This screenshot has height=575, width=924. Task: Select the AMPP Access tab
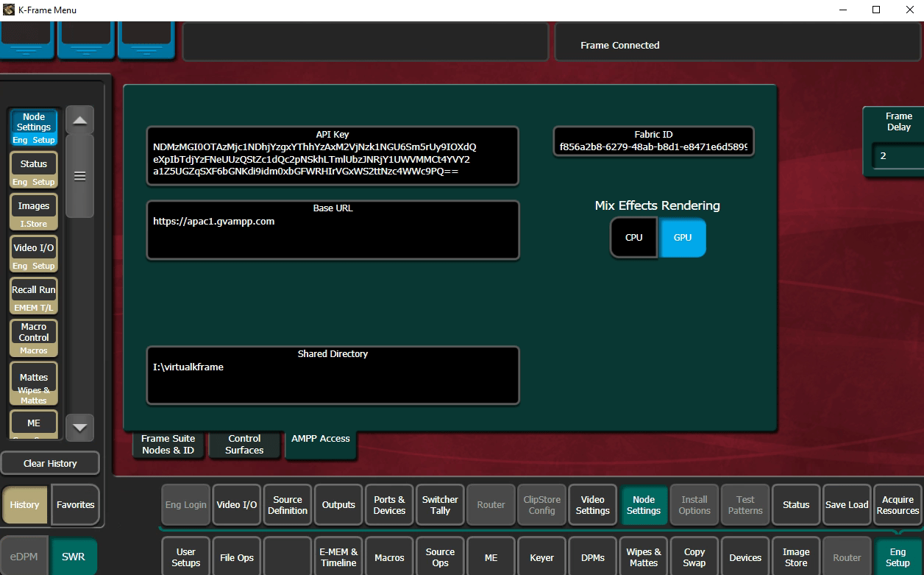click(x=321, y=445)
